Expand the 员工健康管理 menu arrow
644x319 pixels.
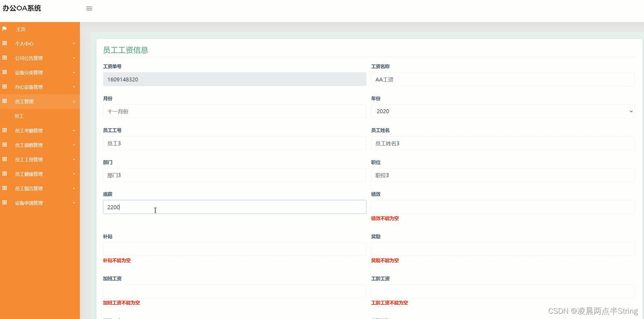coord(74,174)
